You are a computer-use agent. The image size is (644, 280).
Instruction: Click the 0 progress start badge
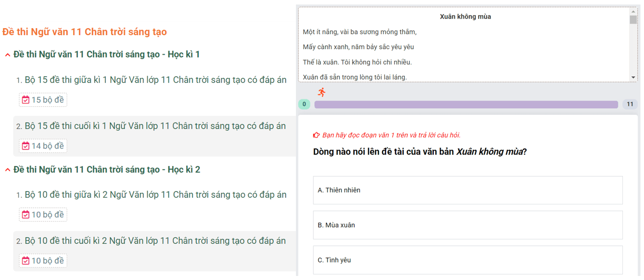(304, 104)
